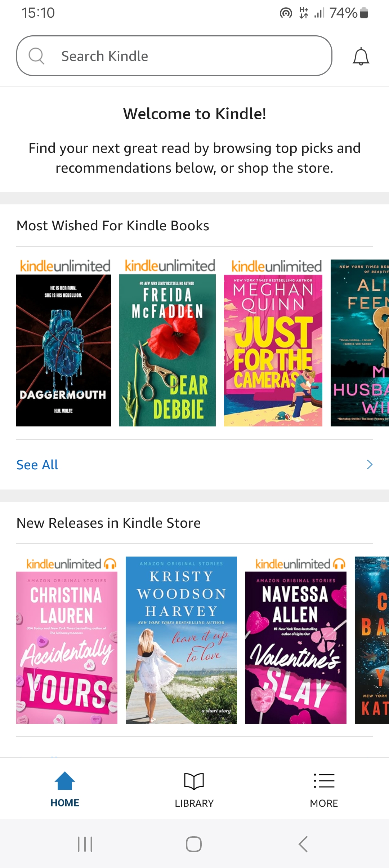Switch to the MORE tab label
This screenshot has width=389, height=868.
pos(324,803)
